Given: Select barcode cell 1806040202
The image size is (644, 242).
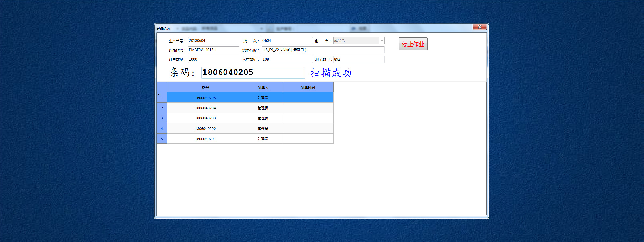Looking at the screenshot, I should 205,129.
